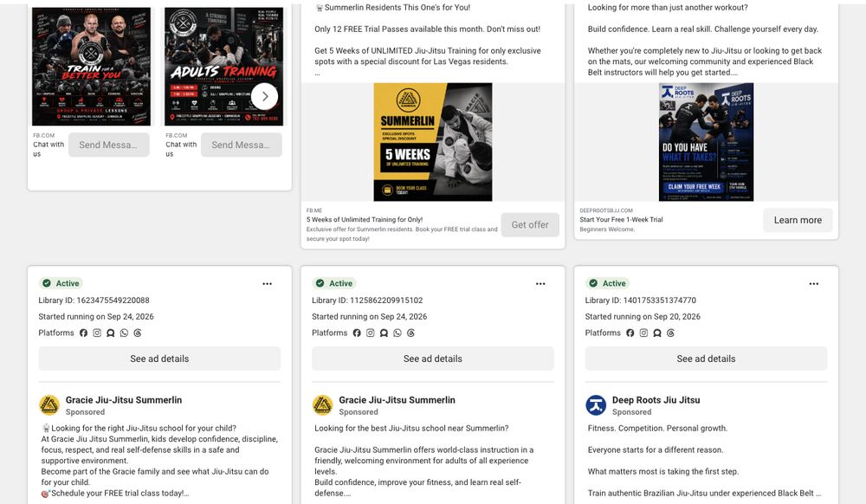Click Gracie Jiu-Jitsu avatar in ad 1125862209915102

322,405
